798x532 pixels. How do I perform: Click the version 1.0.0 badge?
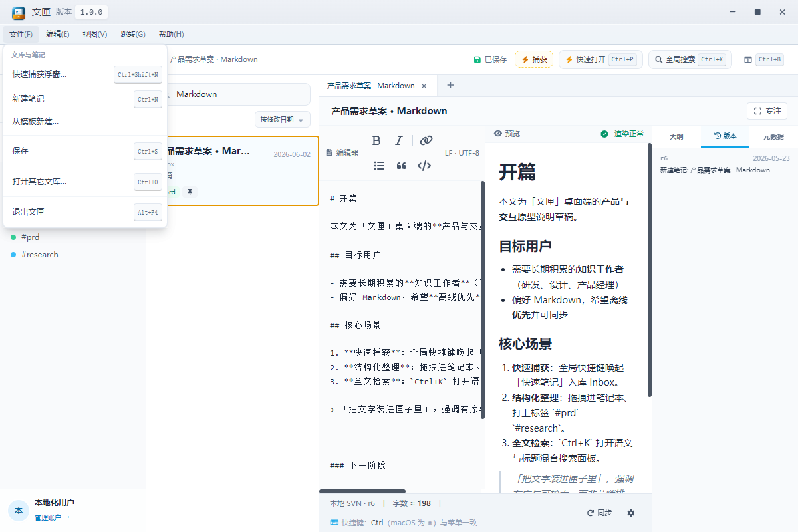pos(91,12)
